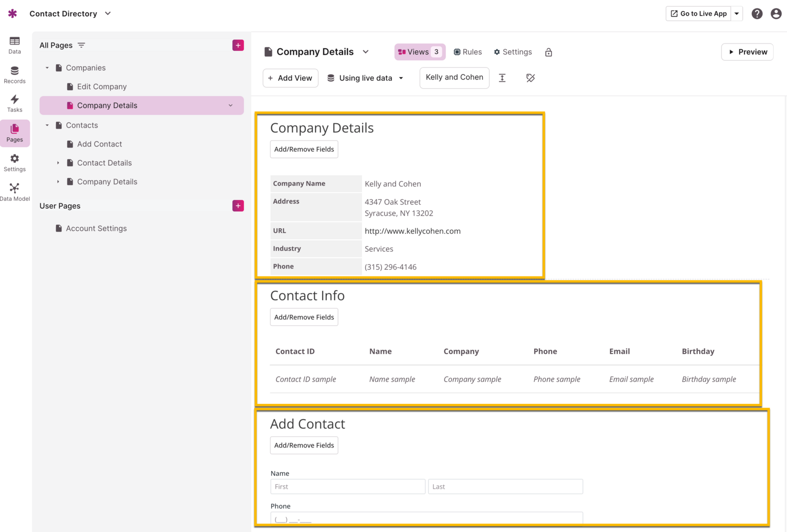Switch to the Rules tab
The image size is (787, 532).
(x=467, y=52)
